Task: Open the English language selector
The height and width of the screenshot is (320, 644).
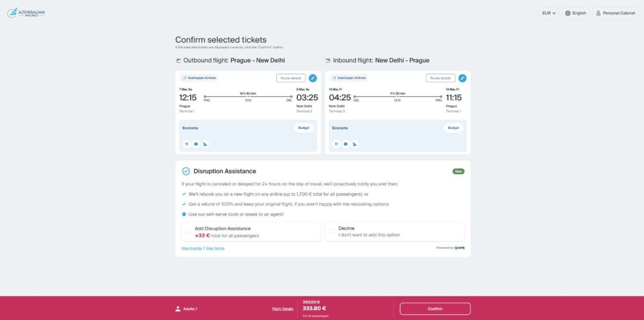Action: (x=575, y=13)
